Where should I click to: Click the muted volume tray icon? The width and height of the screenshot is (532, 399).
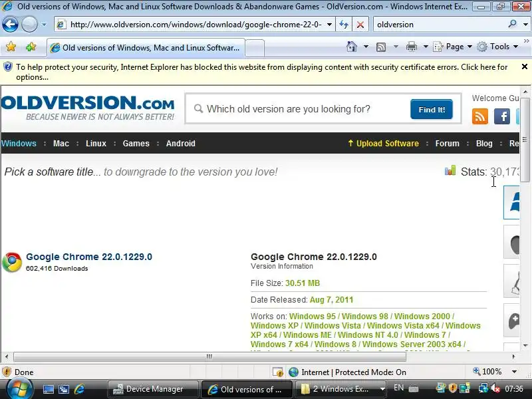pos(495,388)
